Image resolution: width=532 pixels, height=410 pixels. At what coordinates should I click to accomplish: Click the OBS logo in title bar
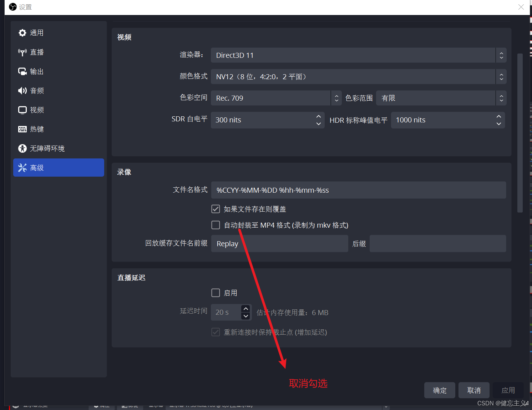click(13, 7)
